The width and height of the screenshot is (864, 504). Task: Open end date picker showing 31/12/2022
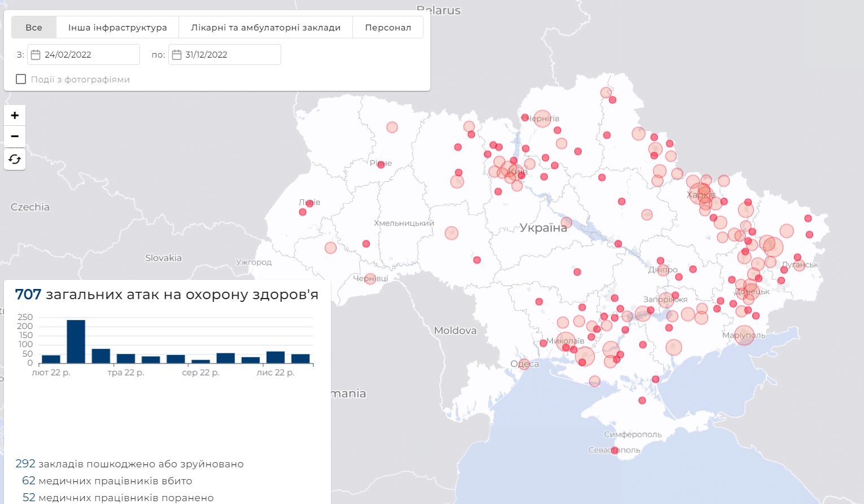(x=226, y=55)
